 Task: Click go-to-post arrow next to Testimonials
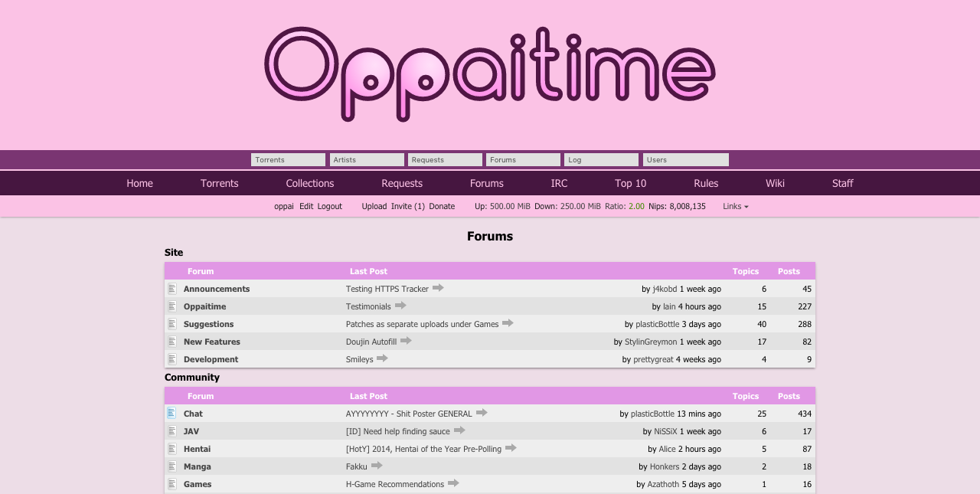tap(400, 306)
